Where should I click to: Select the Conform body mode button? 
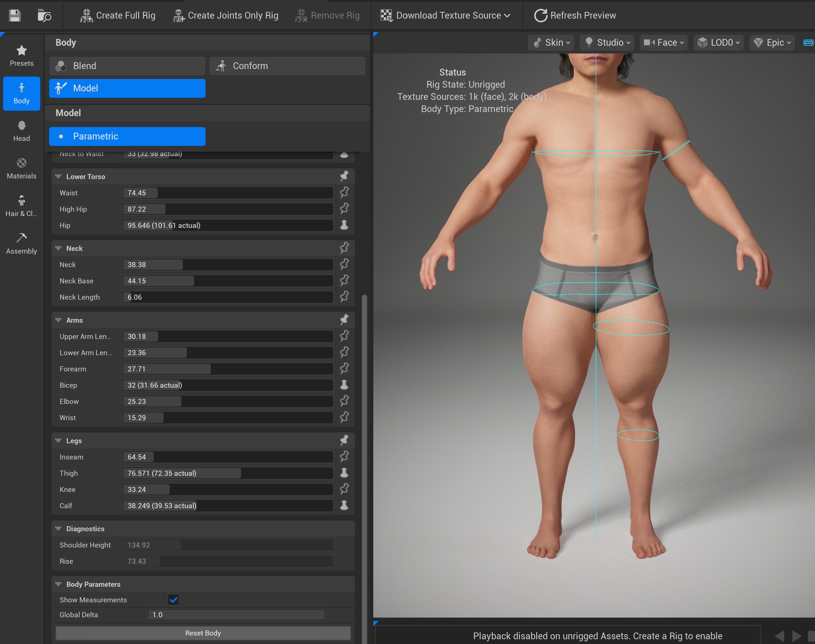pos(287,66)
